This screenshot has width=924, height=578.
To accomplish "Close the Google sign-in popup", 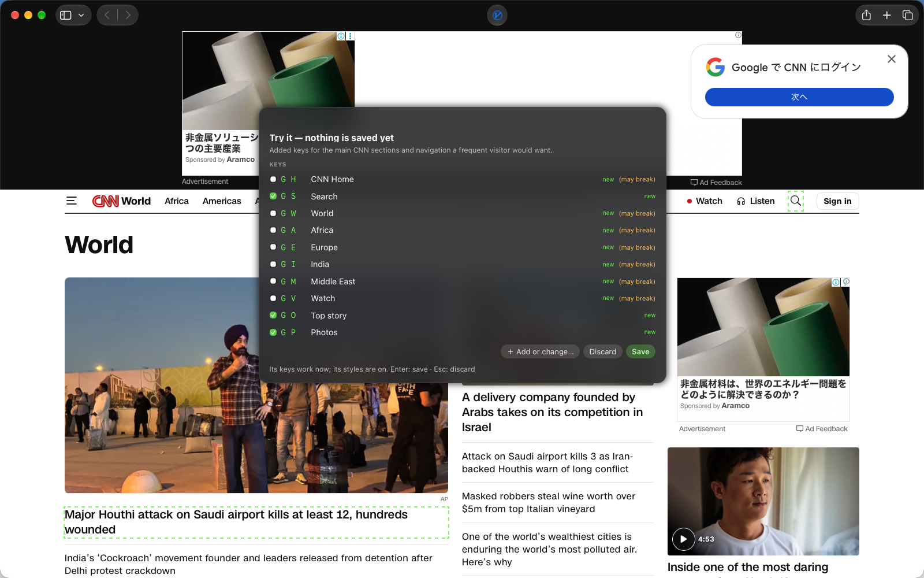I will coord(892,59).
